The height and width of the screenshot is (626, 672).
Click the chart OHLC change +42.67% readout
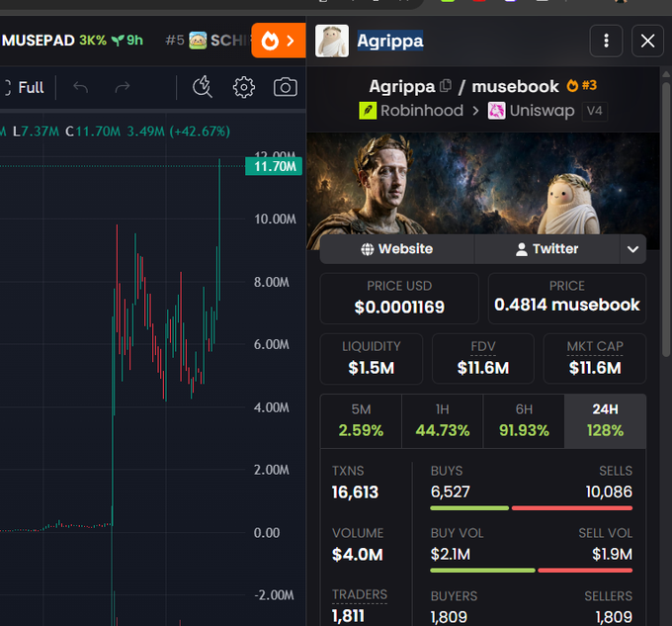(200, 132)
